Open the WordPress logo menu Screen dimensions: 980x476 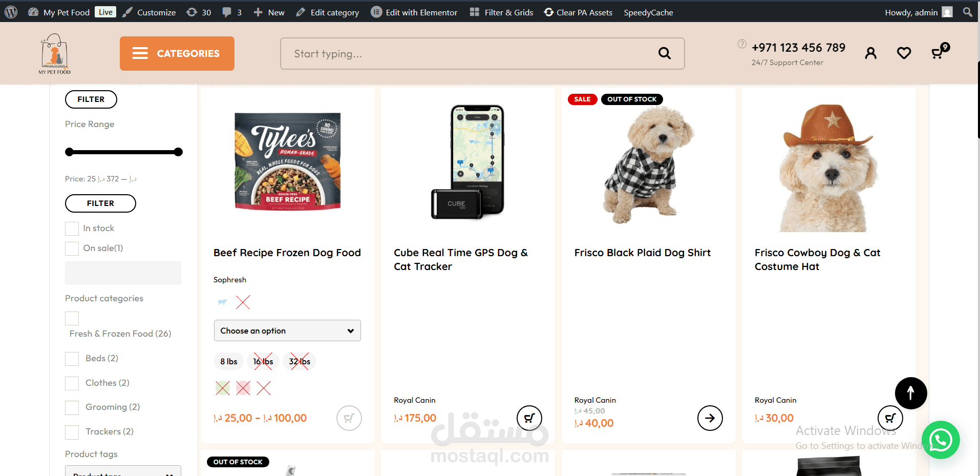click(11, 12)
